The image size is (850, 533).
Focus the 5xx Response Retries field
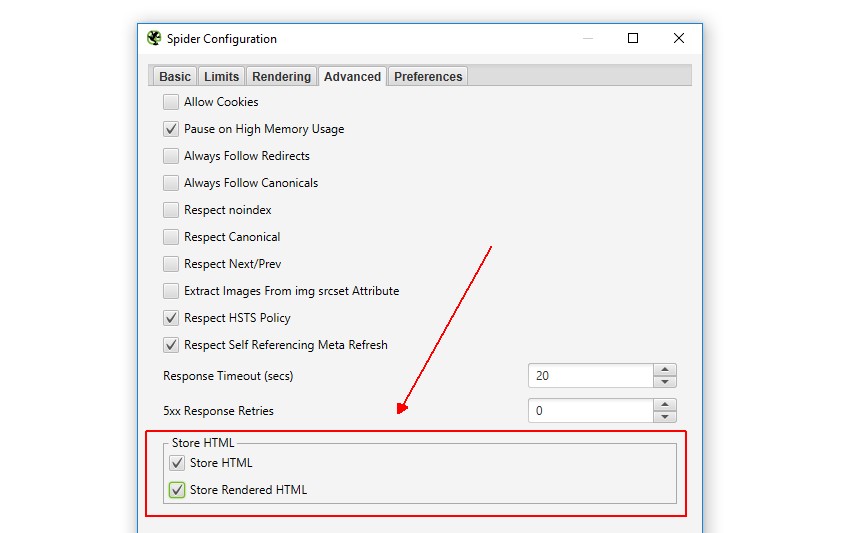pos(590,411)
